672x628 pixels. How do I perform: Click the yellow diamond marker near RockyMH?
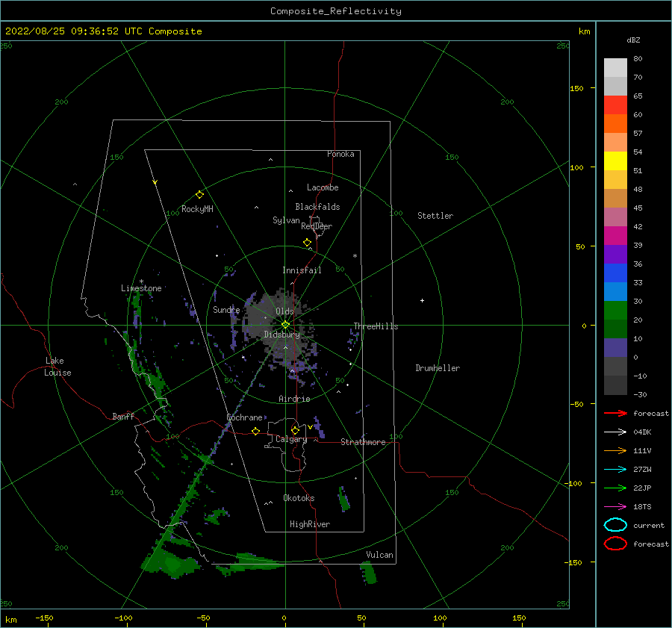pos(199,195)
